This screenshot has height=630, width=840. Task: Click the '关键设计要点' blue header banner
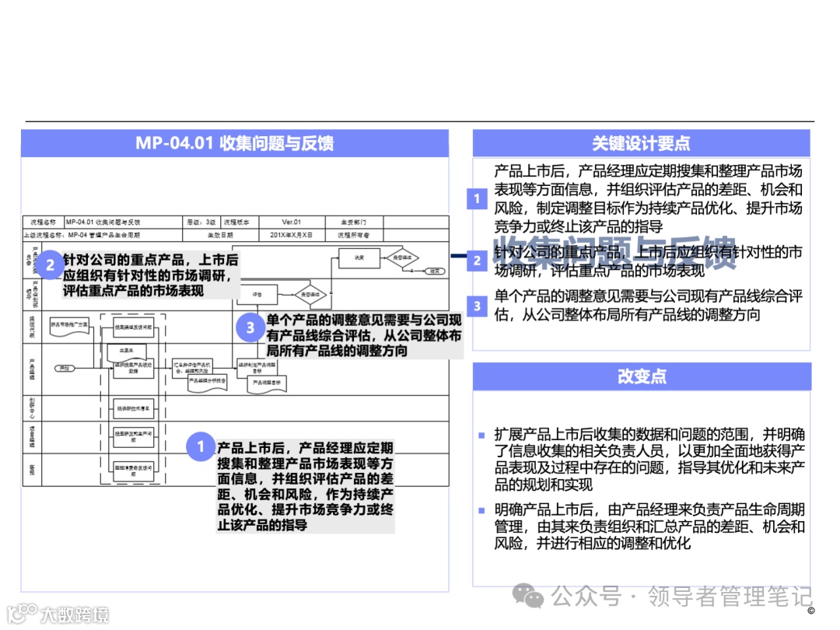(x=641, y=144)
